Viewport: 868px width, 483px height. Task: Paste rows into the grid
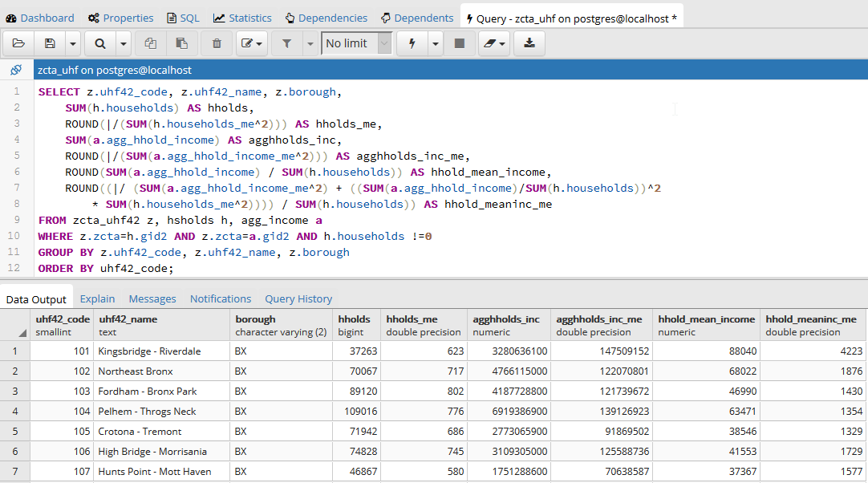(x=182, y=43)
